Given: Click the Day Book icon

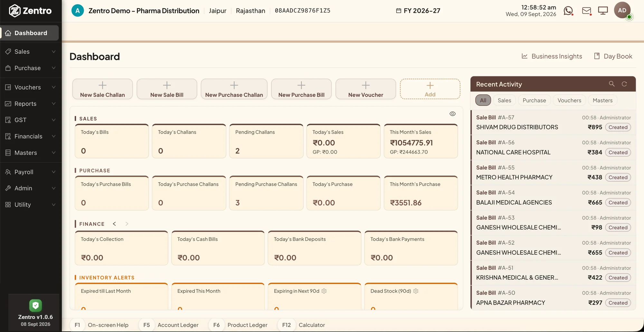Looking at the screenshot, I should tap(597, 56).
